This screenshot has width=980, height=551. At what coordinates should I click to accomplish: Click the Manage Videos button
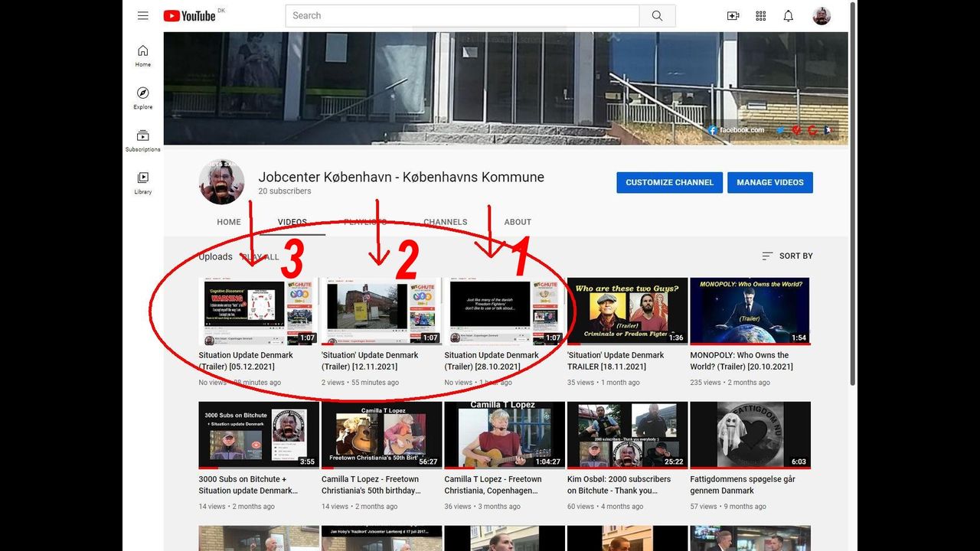(769, 182)
